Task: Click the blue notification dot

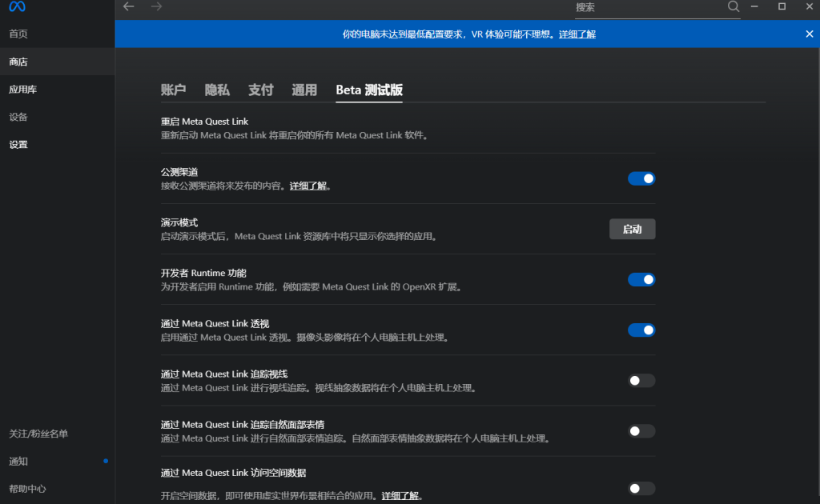Action: 106,461
